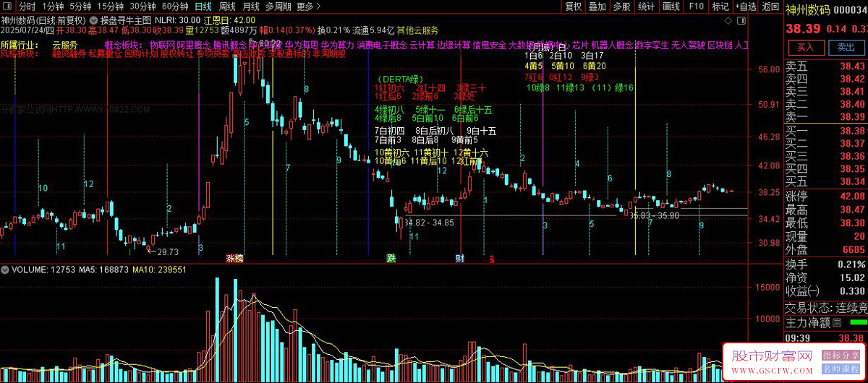Click the 阿里概念 concept tag

(192, 45)
